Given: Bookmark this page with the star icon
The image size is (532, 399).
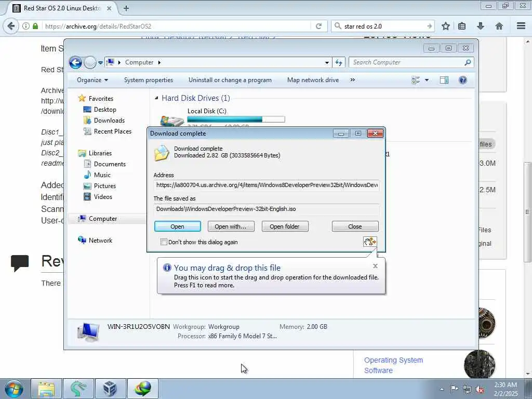Looking at the screenshot, I should 445,26.
